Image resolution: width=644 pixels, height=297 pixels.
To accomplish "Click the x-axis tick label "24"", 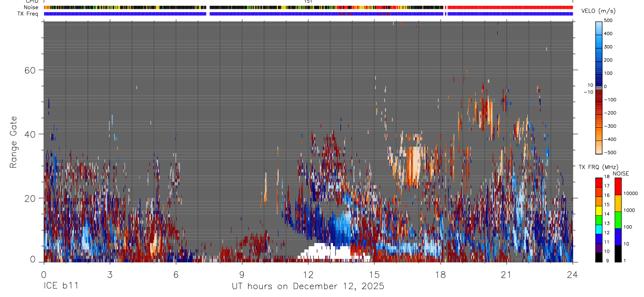I will click(x=573, y=274).
